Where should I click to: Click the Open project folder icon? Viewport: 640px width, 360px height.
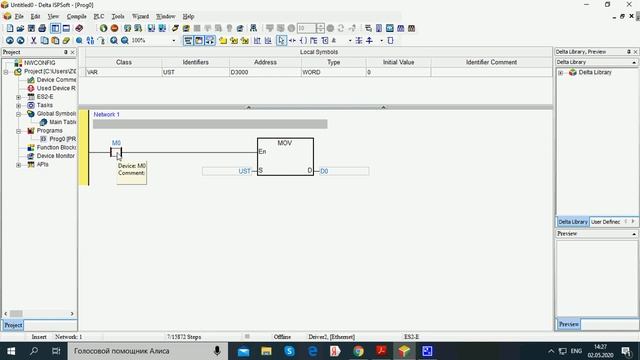(20, 28)
